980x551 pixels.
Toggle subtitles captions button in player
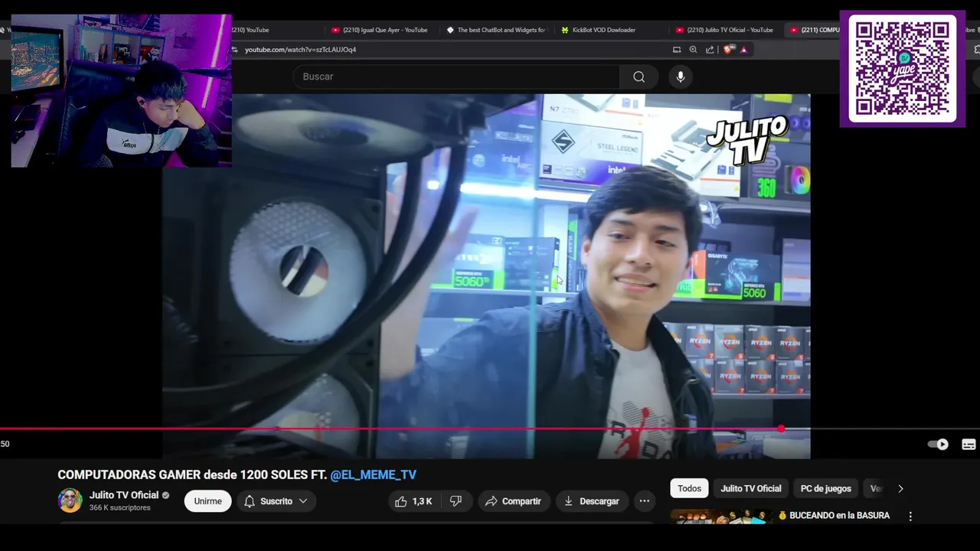point(969,445)
